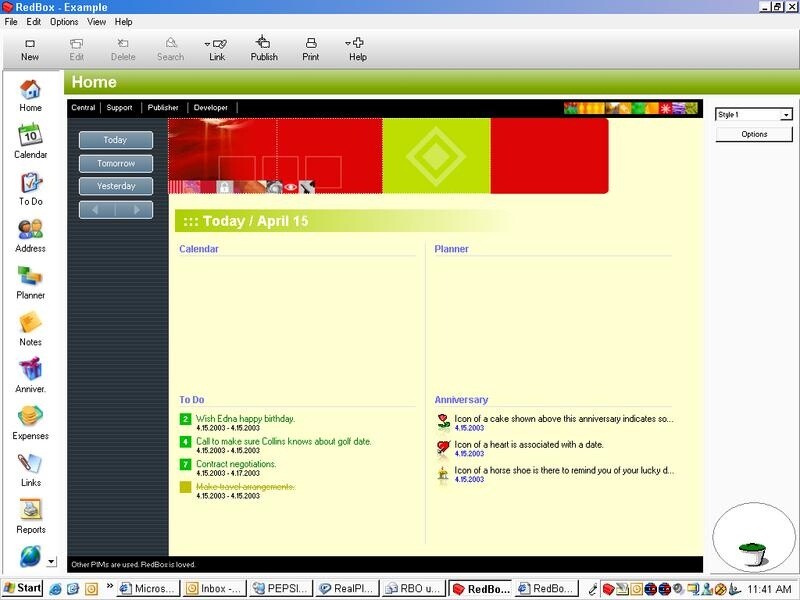Click the eye icon in the banner
The image size is (800, 600).
pos(291,187)
